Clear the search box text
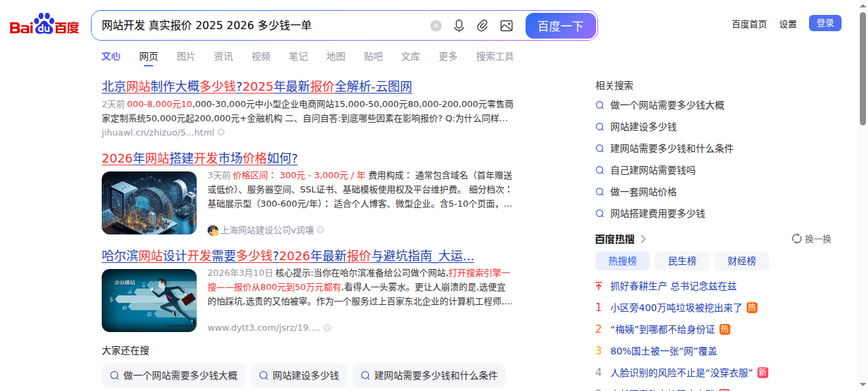This screenshot has width=868, height=391. pyautogui.click(x=436, y=26)
